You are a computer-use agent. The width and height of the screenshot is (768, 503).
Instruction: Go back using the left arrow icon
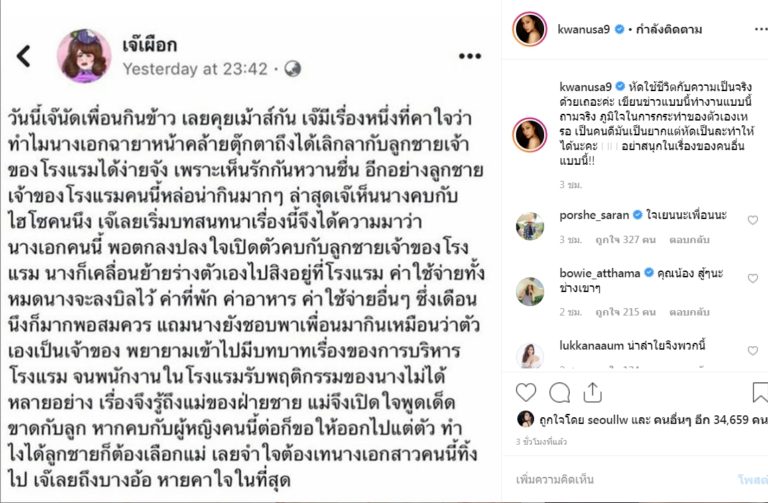click(23, 56)
